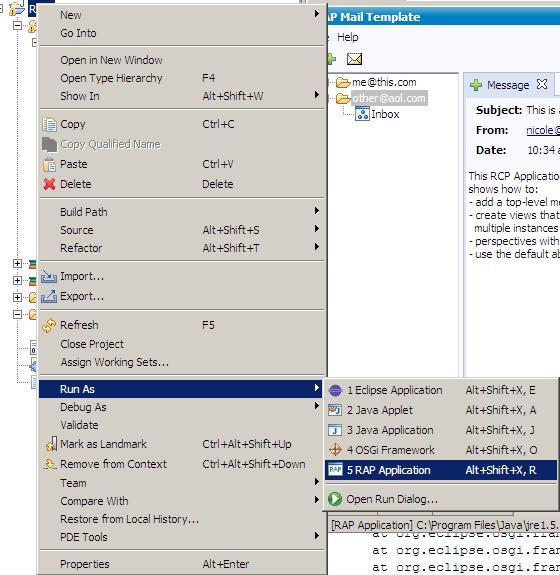Click the RAP Application icon

(335, 470)
